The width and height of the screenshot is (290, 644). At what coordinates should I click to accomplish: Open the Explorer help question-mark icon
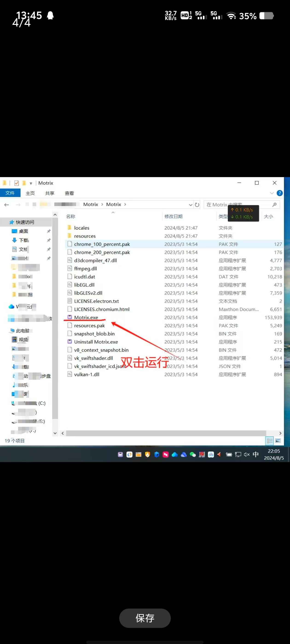(x=279, y=193)
